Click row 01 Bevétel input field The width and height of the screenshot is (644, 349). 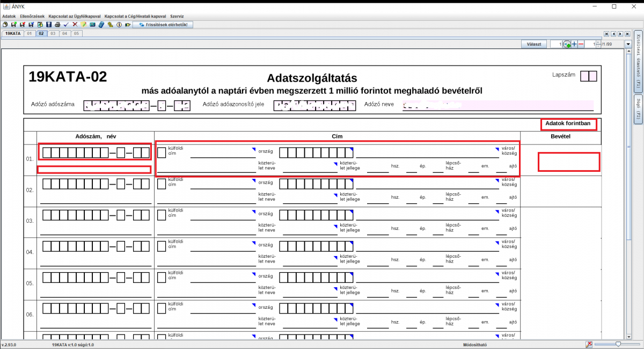568,162
